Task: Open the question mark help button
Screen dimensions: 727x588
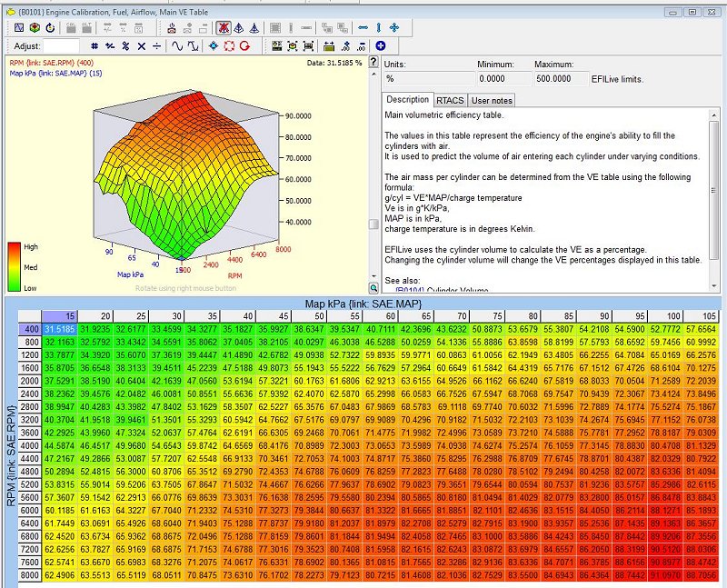Action: click(373, 62)
